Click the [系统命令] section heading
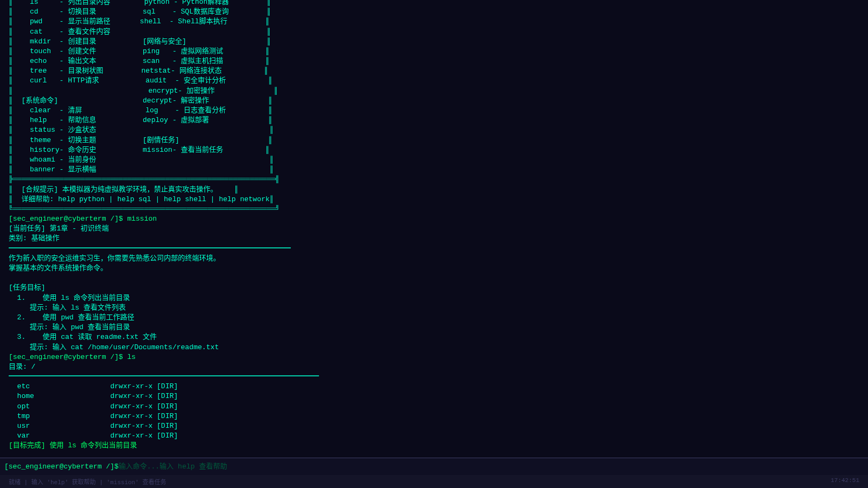Screen dimensions: 868x488 click(40, 101)
